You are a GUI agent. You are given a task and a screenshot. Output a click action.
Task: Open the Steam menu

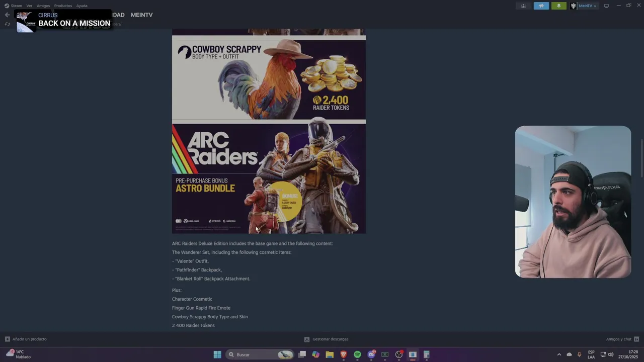[x=13, y=6]
